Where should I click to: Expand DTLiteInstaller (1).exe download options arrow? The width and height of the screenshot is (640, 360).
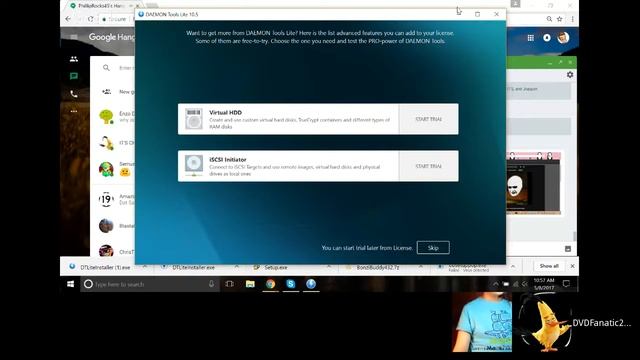[x=144, y=267]
